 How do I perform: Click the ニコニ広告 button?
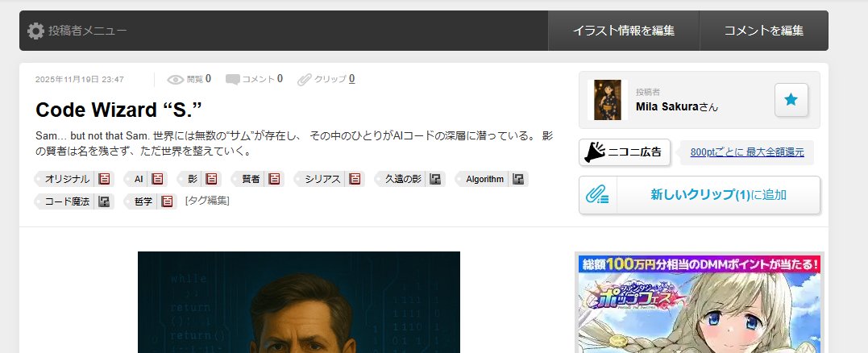tap(625, 152)
